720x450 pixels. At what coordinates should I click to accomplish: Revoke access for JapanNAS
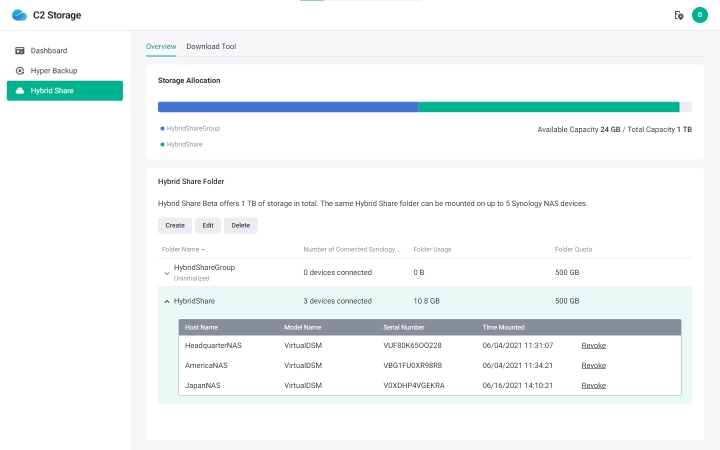coord(593,385)
